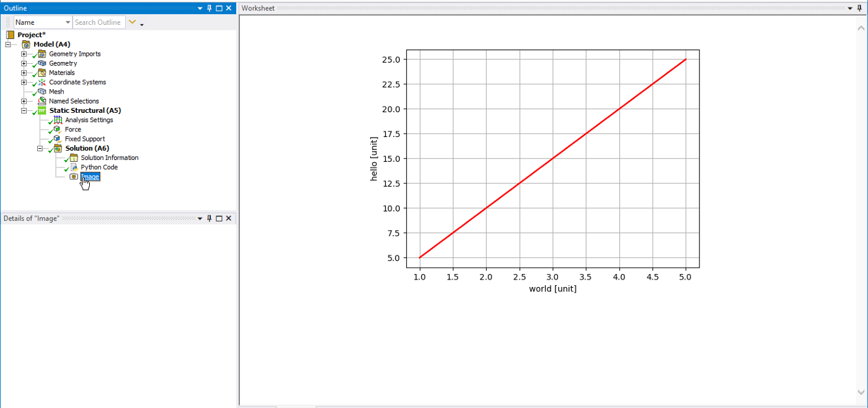
Task: Pin the Outline panel
Action: [x=209, y=8]
